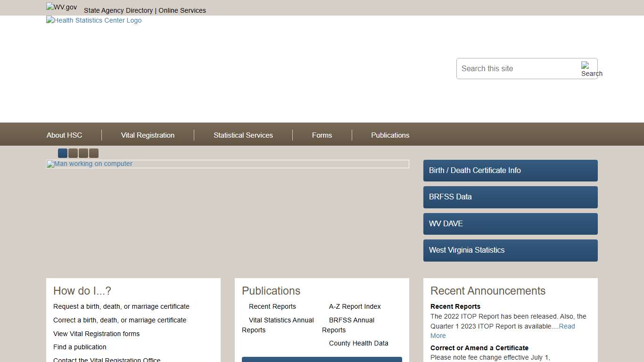Follow the County Health Data link
This screenshot has width=644, height=362.
click(358, 343)
